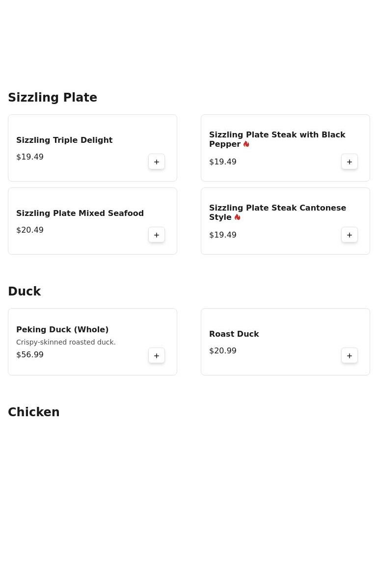Click the Duck section heading
This screenshot has width=378, height=588.
25,292
